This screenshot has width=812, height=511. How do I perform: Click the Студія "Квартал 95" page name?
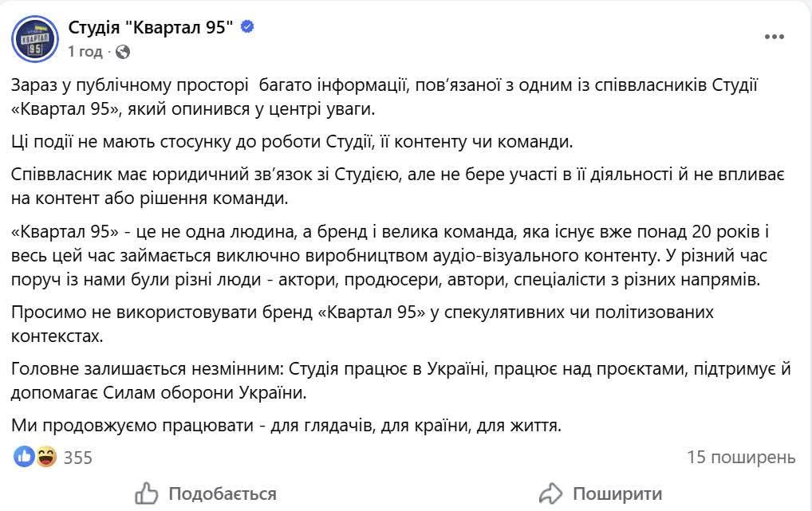coord(152,27)
